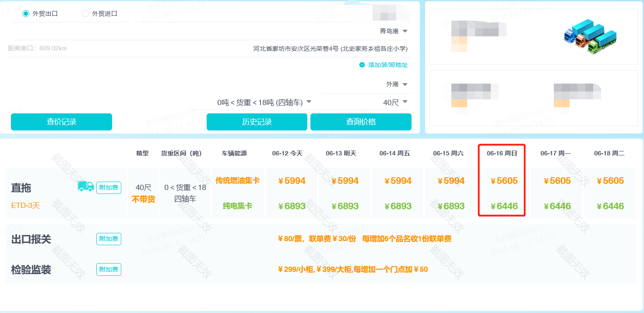View 附加费 for 检验监装
Screen dimensions: 644x313
point(109,270)
